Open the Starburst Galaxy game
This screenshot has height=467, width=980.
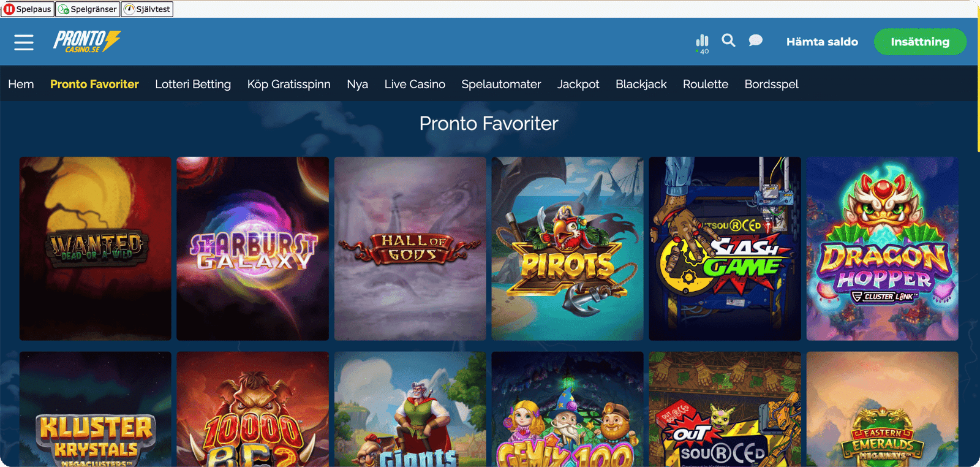252,248
